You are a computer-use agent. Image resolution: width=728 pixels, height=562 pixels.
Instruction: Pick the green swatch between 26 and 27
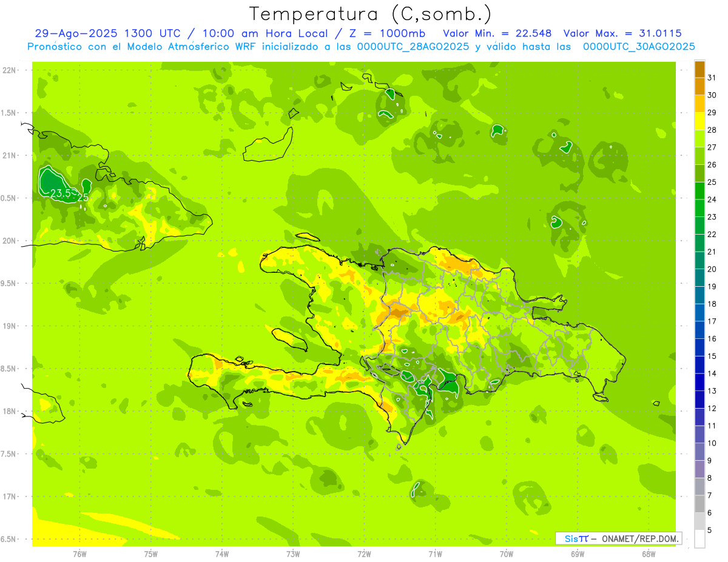click(x=699, y=156)
